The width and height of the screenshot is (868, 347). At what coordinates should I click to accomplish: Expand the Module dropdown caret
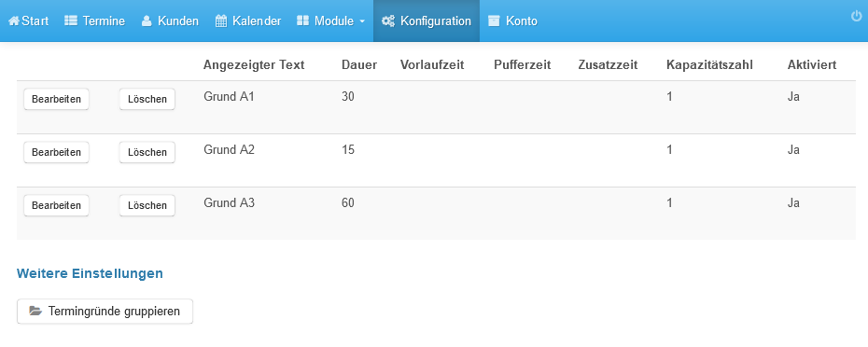(362, 21)
